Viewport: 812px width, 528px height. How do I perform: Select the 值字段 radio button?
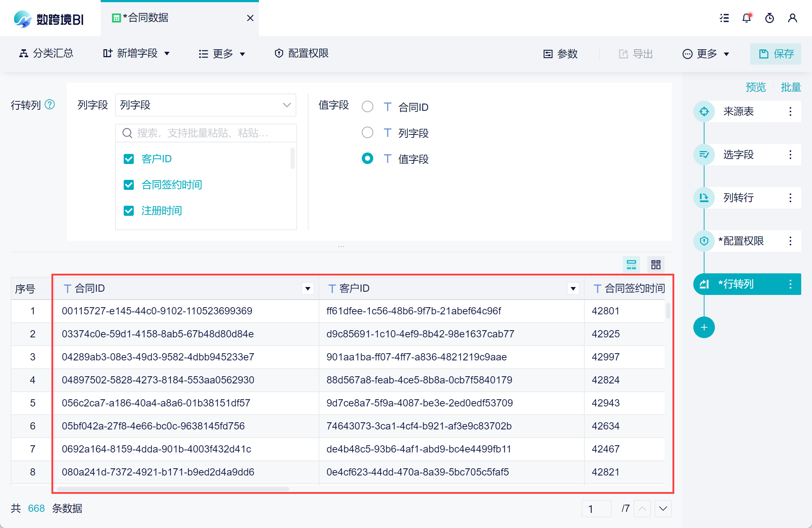click(x=368, y=159)
